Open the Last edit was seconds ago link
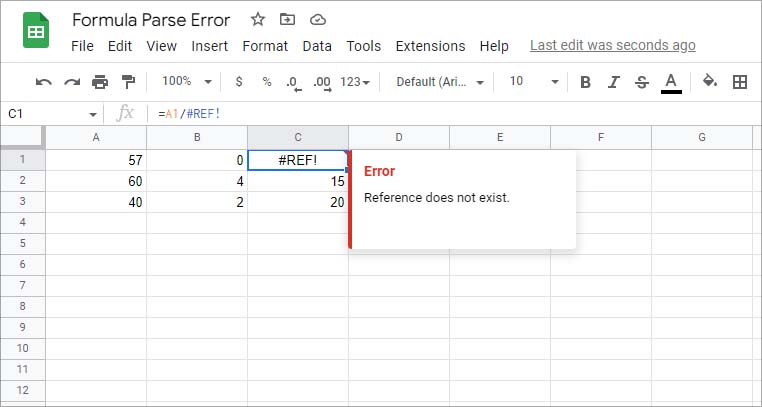The height and width of the screenshot is (407, 762). 613,45
